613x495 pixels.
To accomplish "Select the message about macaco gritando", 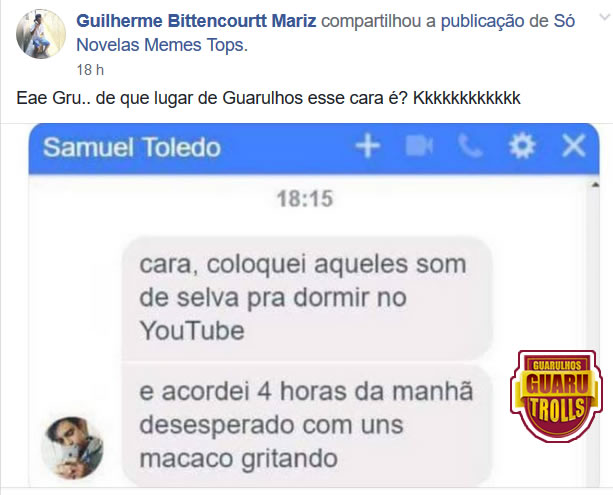I will click(307, 425).
